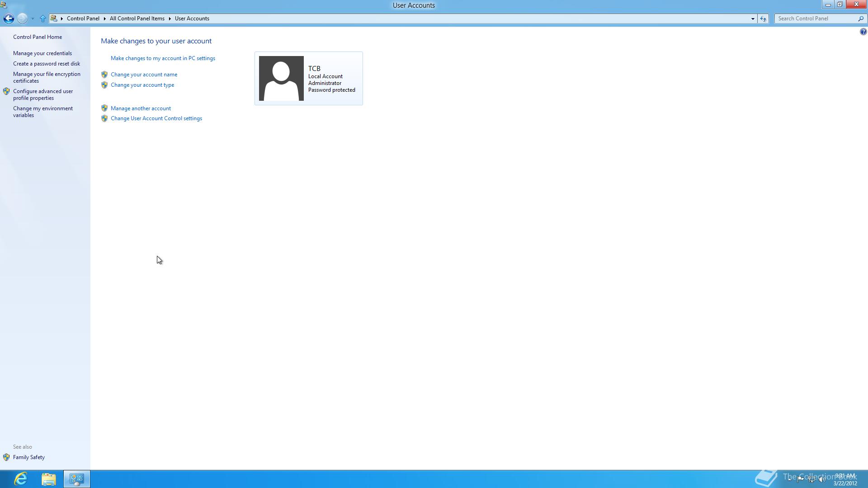Open Help via the question mark icon
The height and width of the screenshot is (488, 868).
click(x=863, y=32)
